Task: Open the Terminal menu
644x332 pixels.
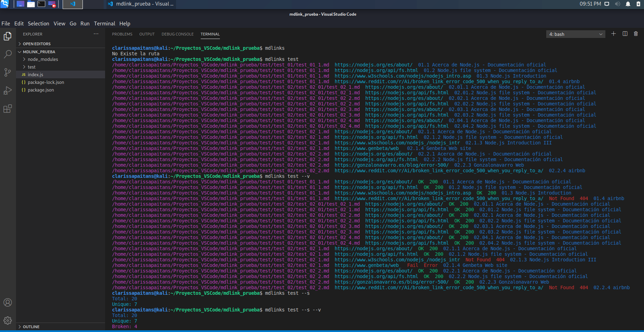Action: coord(104,24)
